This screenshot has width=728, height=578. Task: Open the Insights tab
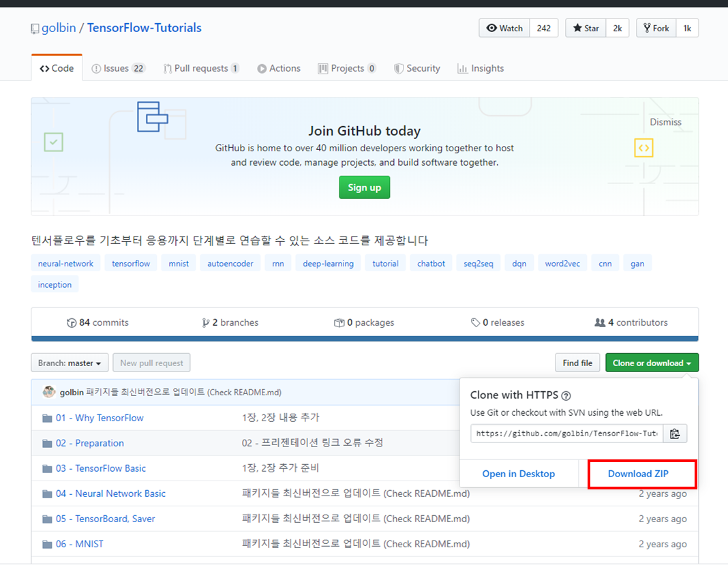(481, 68)
